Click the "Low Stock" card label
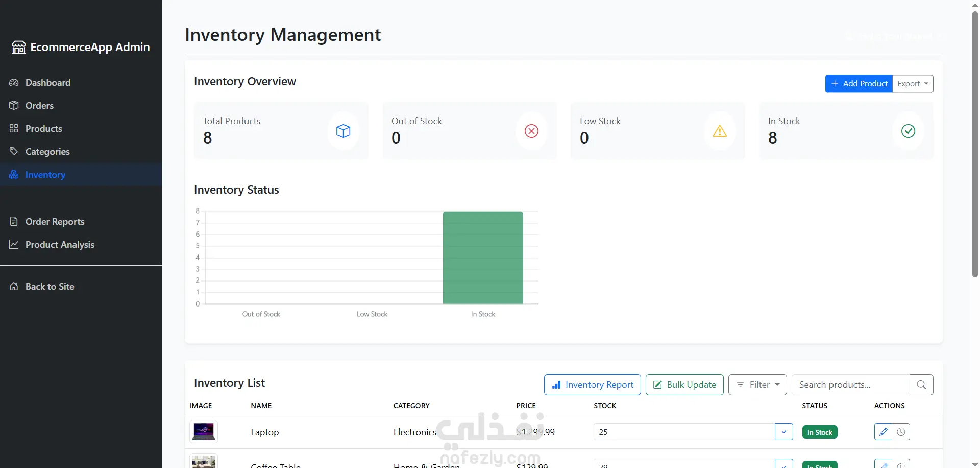Screen dimensions: 980x468 [600, 121]
